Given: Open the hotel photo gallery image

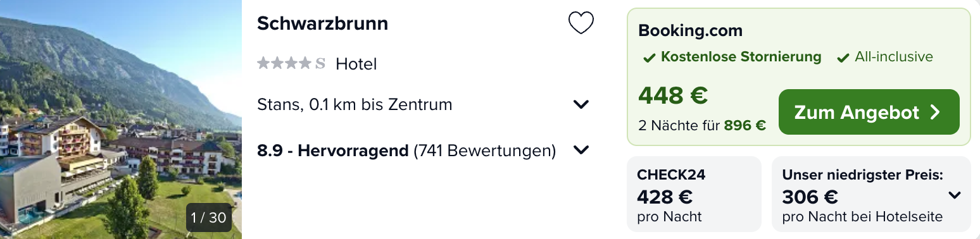Looking at the screenshot, I should [120, 120].
